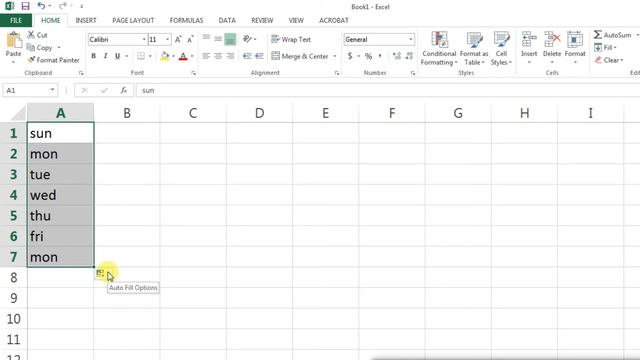Select Middle Align icon

click(x=218, y=39)
